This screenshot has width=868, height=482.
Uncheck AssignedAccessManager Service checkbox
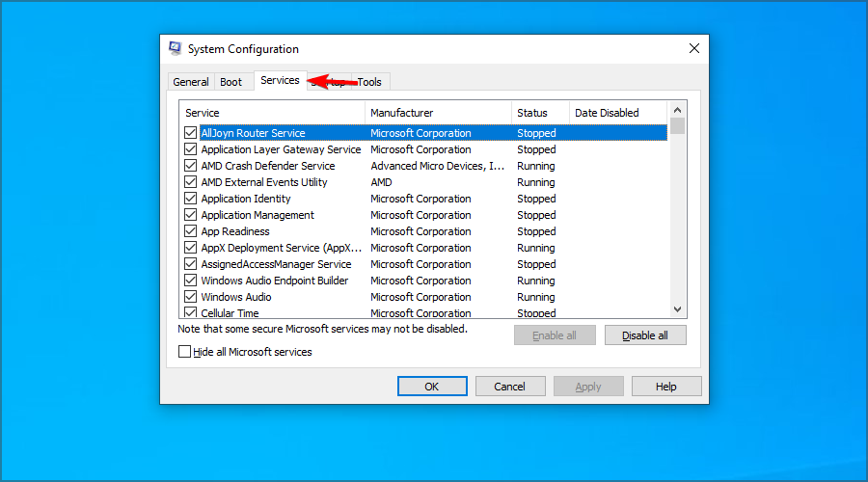(190, 264)
